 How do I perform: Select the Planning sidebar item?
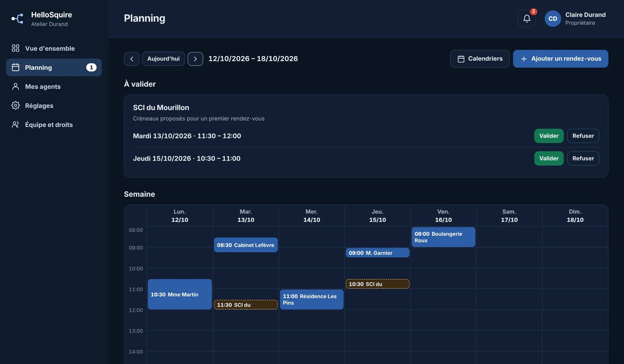coord(54,67)
